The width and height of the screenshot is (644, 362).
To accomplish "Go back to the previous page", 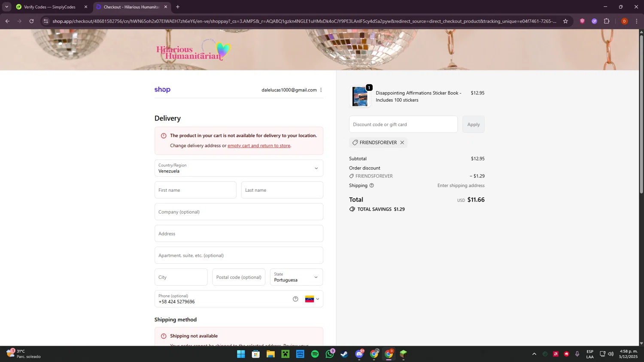I will (x=7, y=21).
